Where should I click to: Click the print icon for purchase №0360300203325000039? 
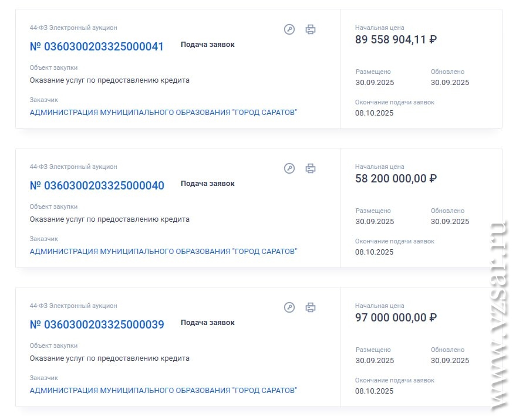(311, 307)
